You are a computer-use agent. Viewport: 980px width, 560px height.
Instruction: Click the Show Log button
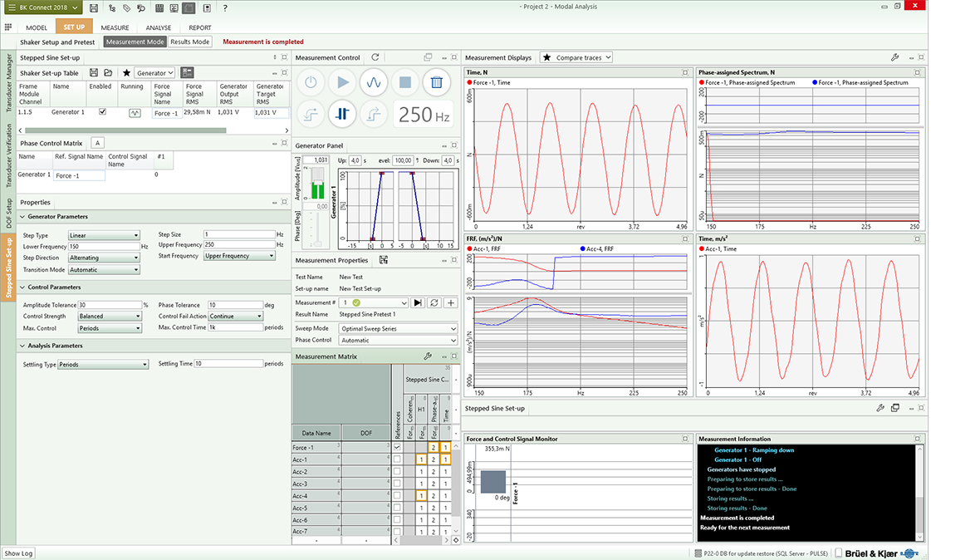point(19,553)
